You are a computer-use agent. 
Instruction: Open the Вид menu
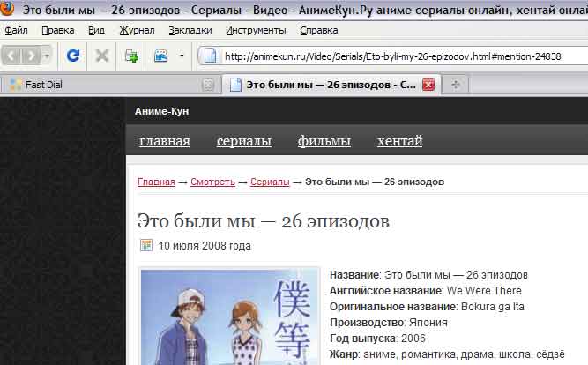96,30
